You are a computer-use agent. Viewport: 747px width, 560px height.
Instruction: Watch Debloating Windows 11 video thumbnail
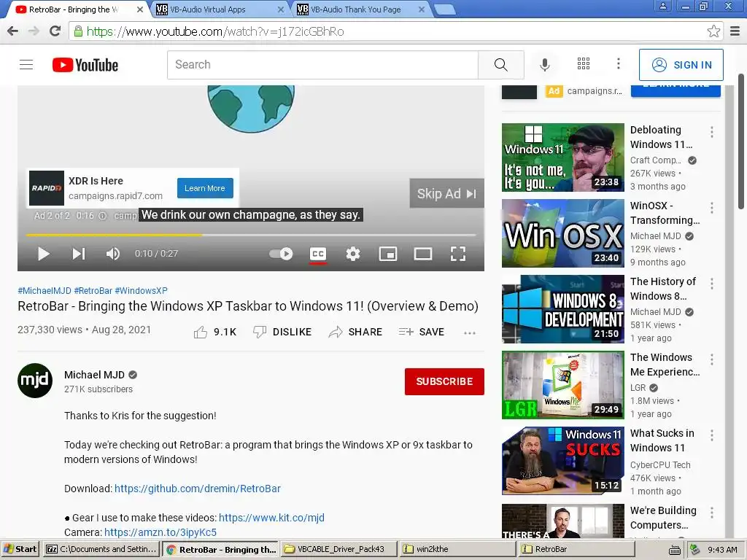[562, 157]
